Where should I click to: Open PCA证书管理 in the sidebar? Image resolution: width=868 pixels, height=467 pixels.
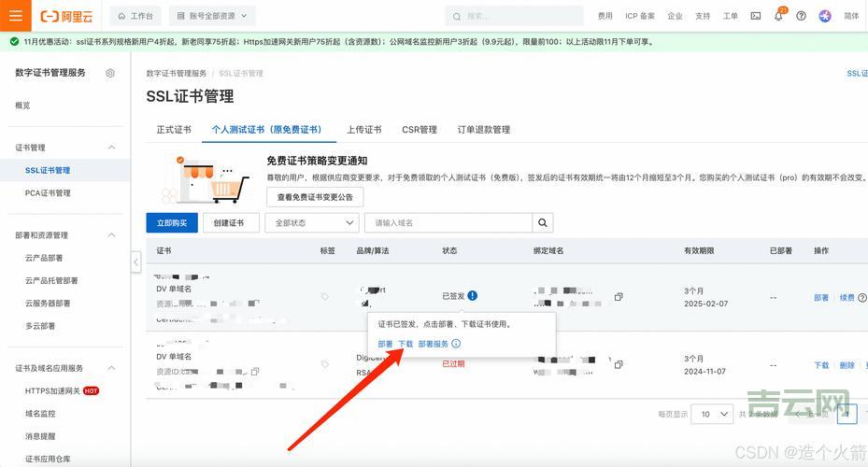tap(48, 193)
